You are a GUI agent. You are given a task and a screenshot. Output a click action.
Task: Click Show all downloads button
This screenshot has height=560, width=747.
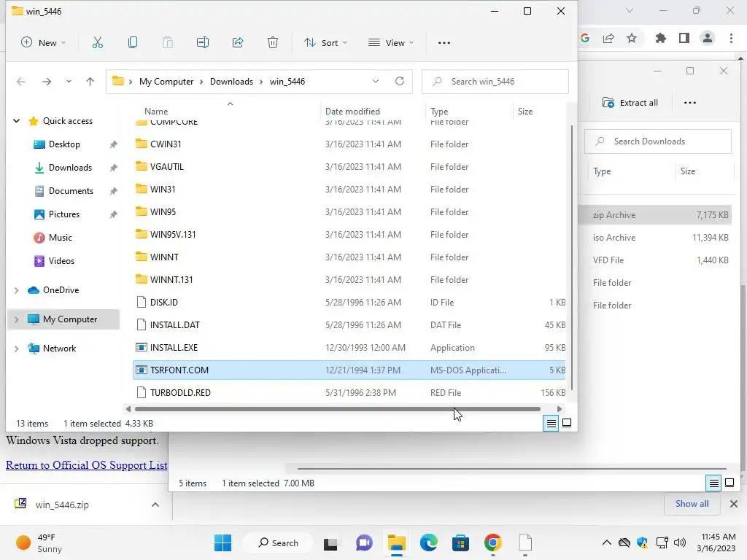point(692,503)
